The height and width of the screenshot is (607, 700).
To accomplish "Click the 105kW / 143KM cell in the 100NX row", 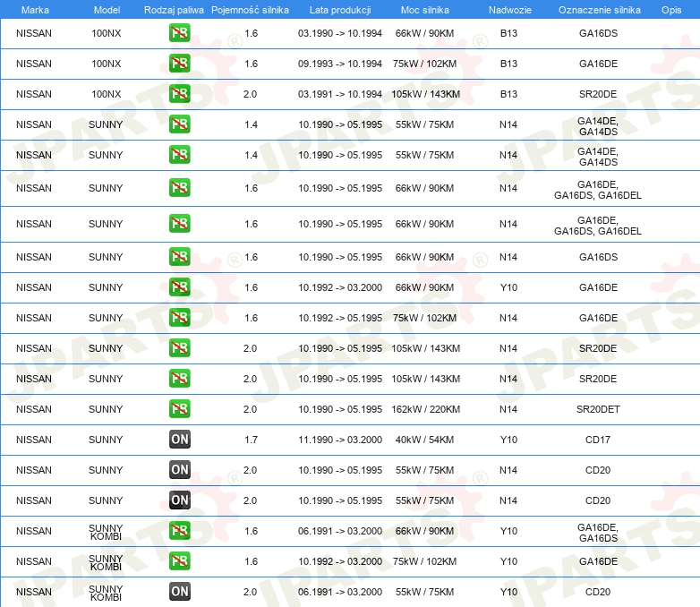I will [x=425, y=94].
